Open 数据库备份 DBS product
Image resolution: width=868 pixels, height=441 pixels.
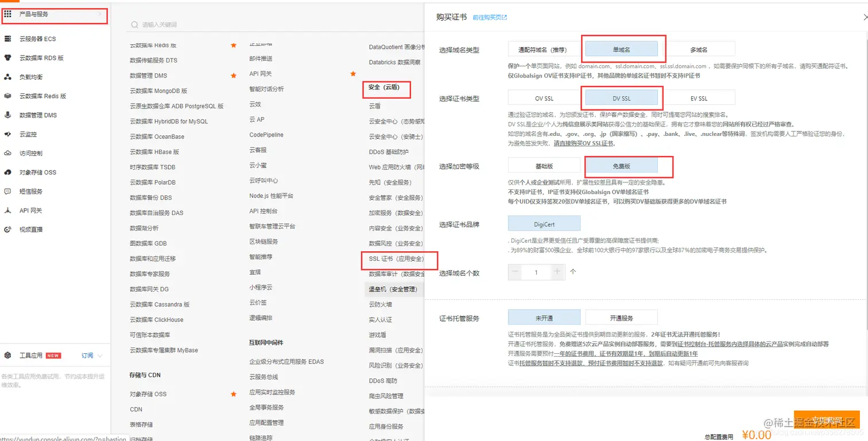point(150,198)
